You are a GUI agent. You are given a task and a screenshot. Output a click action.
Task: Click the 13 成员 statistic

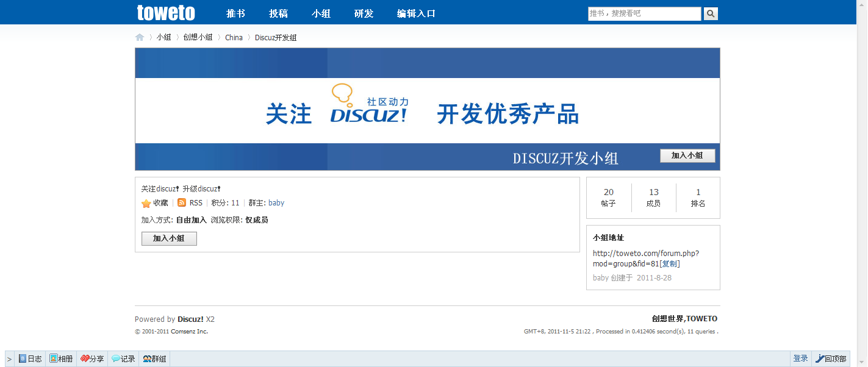[654, 198]
